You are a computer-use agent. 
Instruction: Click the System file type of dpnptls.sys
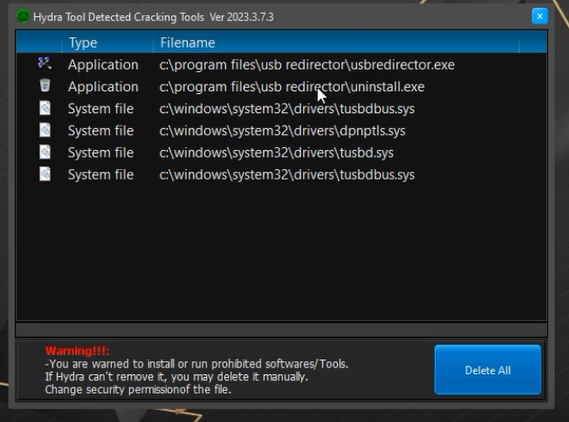pyautogui.click(x=101, y=131)
